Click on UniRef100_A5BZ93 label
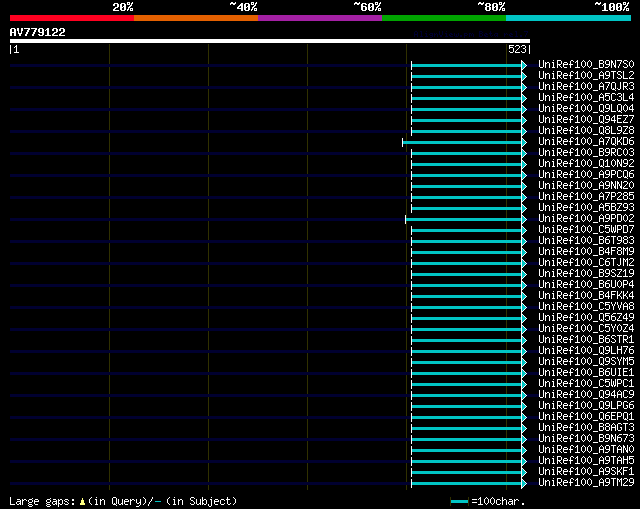Image resolution: width=640 pixels, height=509 pixels. pyautogui.click(x=586, y=208)
